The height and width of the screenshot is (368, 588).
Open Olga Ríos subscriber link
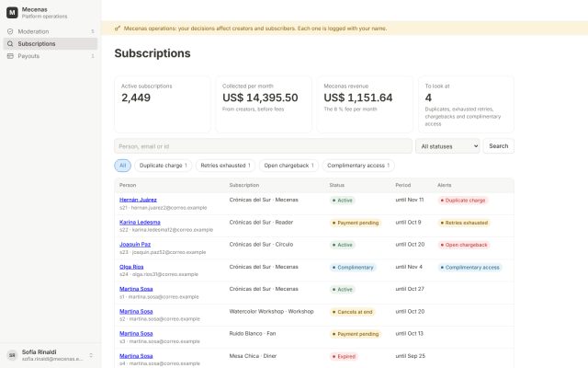coord(131,267)
